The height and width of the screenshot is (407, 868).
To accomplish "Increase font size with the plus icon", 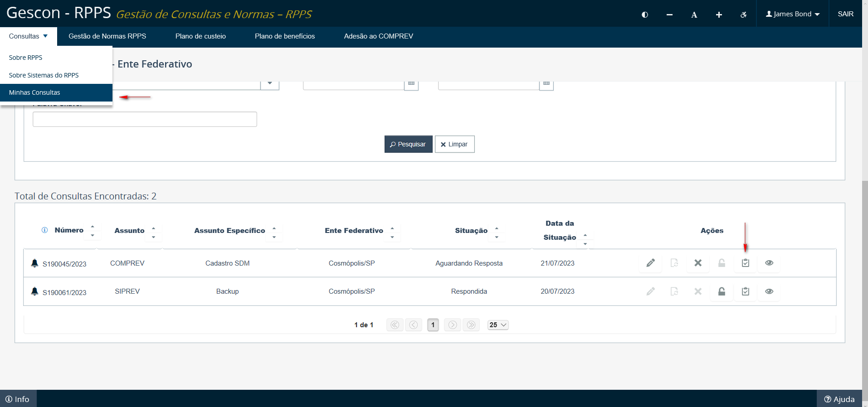I will point(719,15).
